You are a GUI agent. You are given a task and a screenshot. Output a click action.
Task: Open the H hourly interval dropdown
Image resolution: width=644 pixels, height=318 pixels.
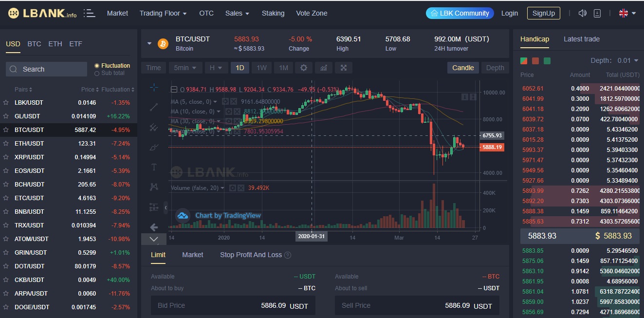[x=216, y=68]
